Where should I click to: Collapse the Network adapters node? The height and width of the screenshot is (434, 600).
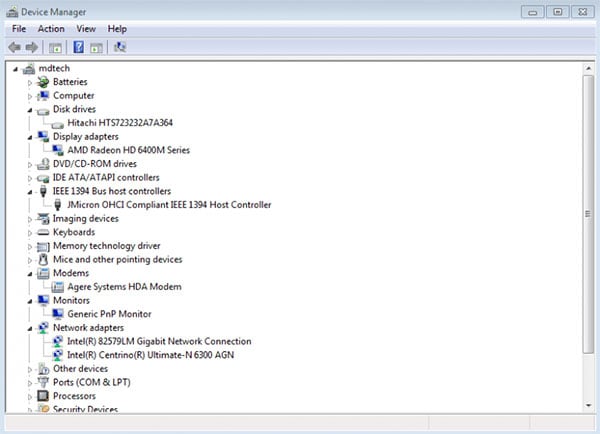point(30,329)
